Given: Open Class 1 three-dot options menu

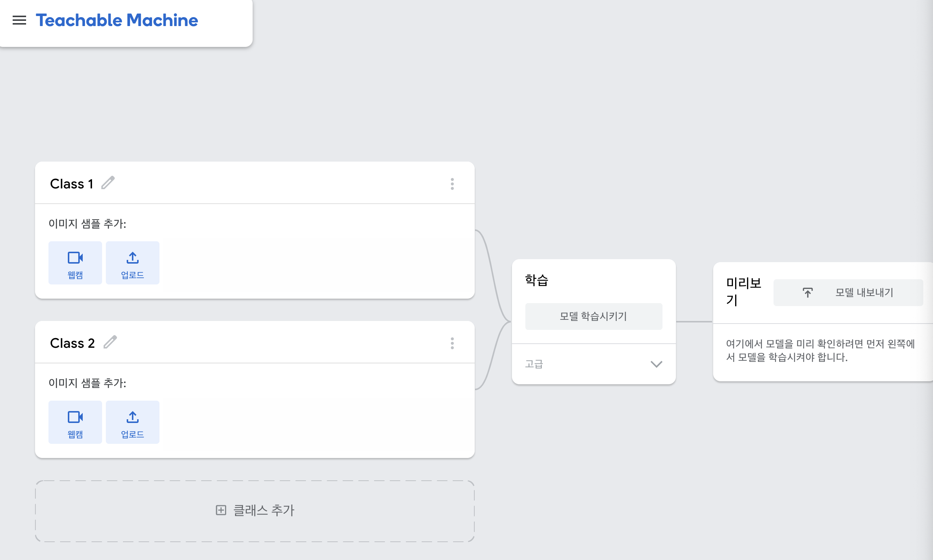Looking at the screenshot, I should (452, 184).
